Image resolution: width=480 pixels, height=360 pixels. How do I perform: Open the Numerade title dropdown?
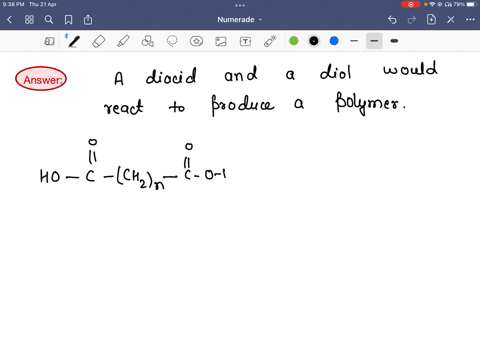click(x=240, y=20)
